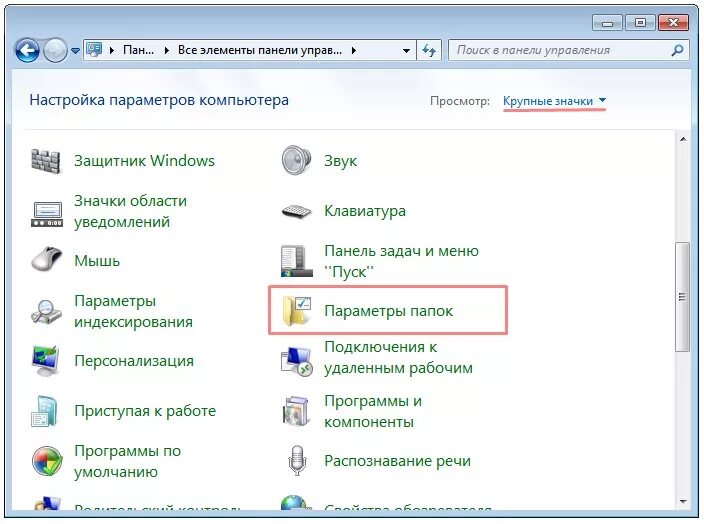Screen dimensions: 704x524
Task: Click the refresh button beside address bar
Action: [429, 50]
